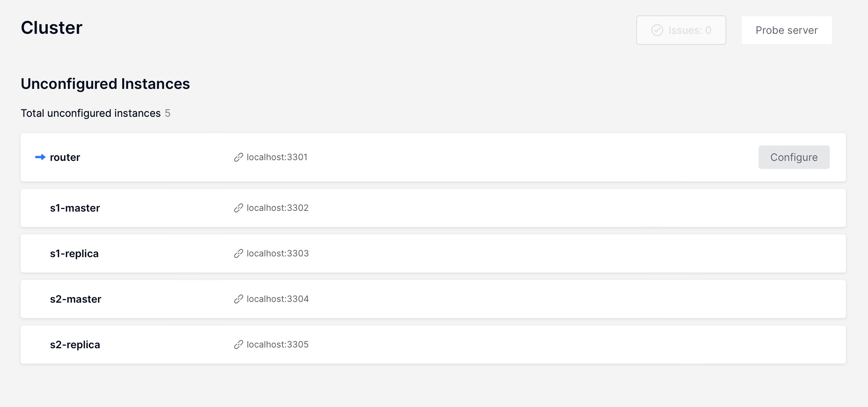This screenshot has height=407, width=868.
Task: Click the link icon next to localhost:3303
Action: [239, 253]
